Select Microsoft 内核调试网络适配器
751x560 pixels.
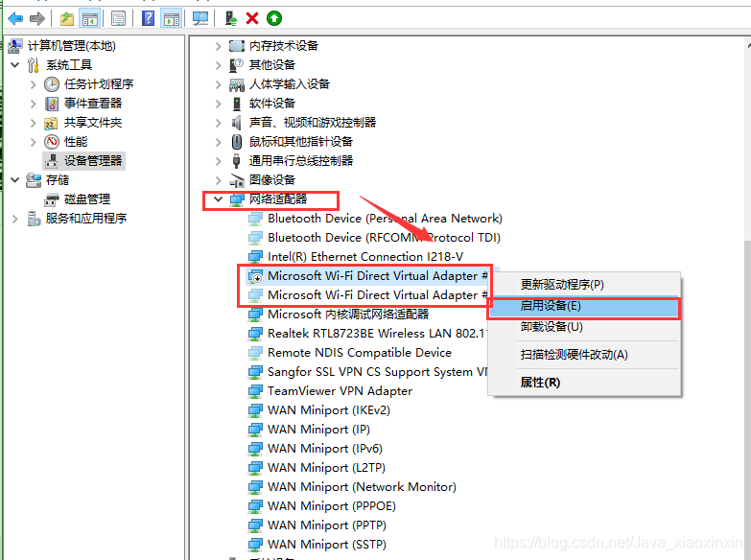coord(348,315)
